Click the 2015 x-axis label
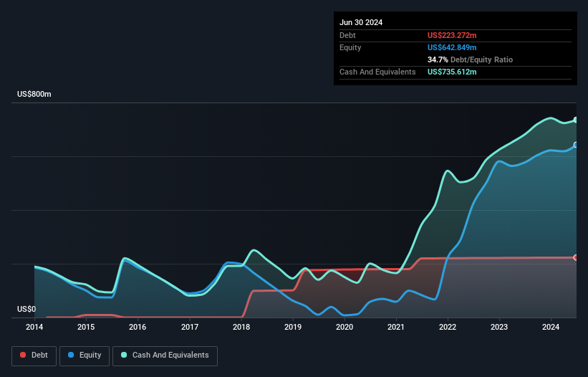Screen dimensions: 588x377 [86, 327]
